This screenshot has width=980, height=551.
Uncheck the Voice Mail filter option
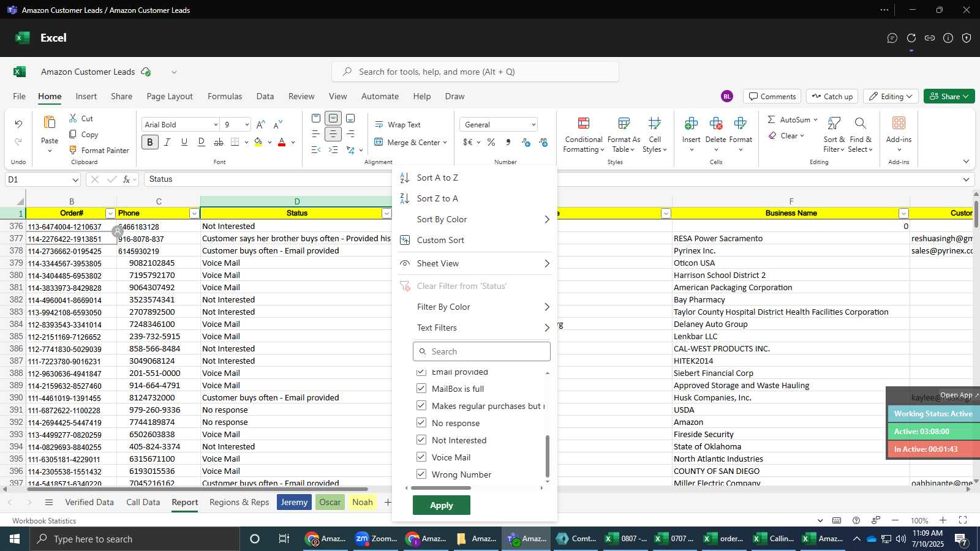click(421, 457)
